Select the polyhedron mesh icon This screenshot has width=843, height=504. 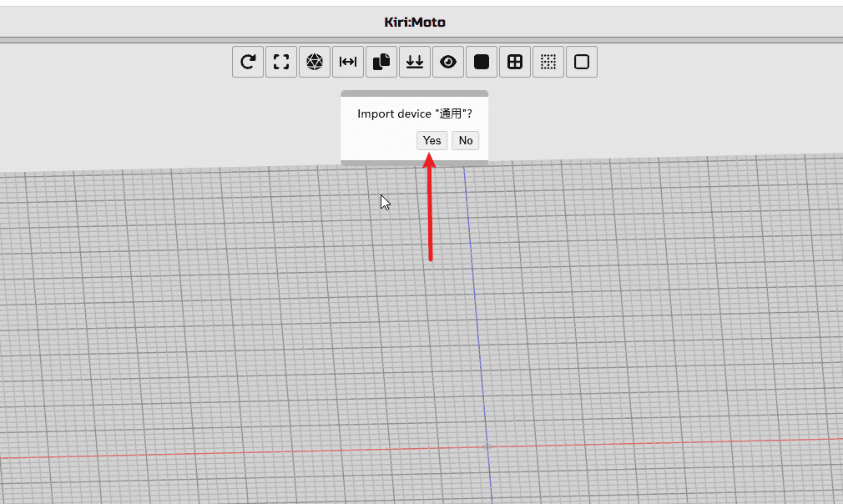tap(315, 62)
